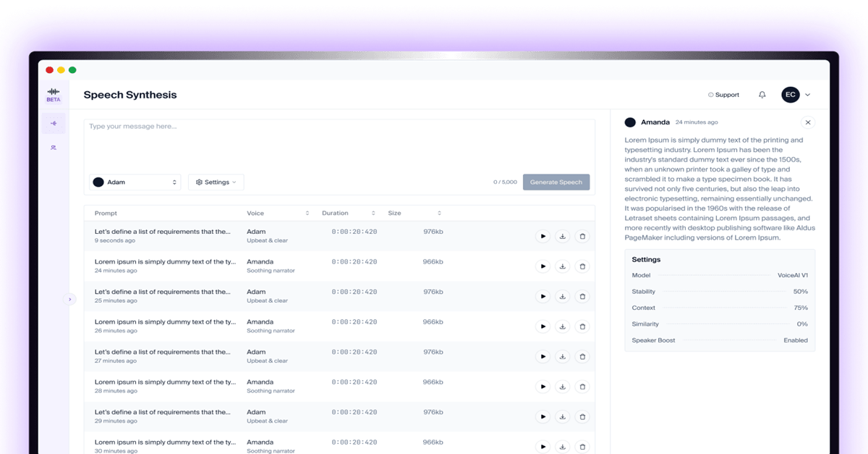Select the voices sidebar icon
This screenshot has width=868, height=454.
click(x=53, y=147)
